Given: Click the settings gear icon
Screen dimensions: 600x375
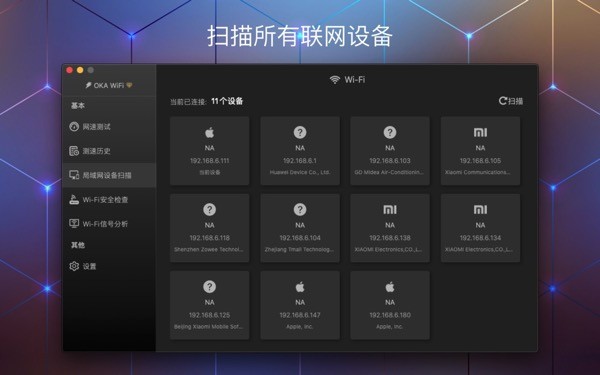Looking at the screenshot, I should click(x=74, y=266).
